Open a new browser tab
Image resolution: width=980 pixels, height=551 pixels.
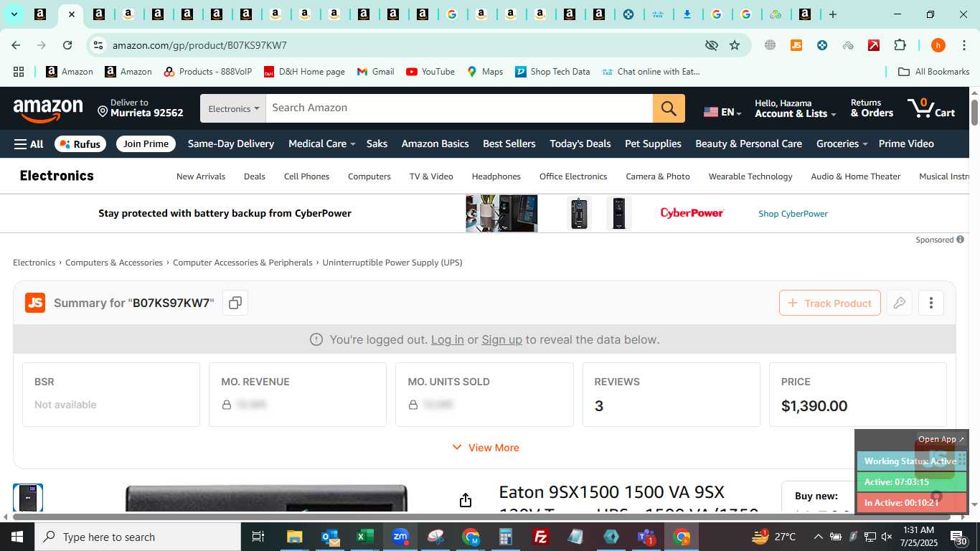pyautogui.click(x=832, y=14)
